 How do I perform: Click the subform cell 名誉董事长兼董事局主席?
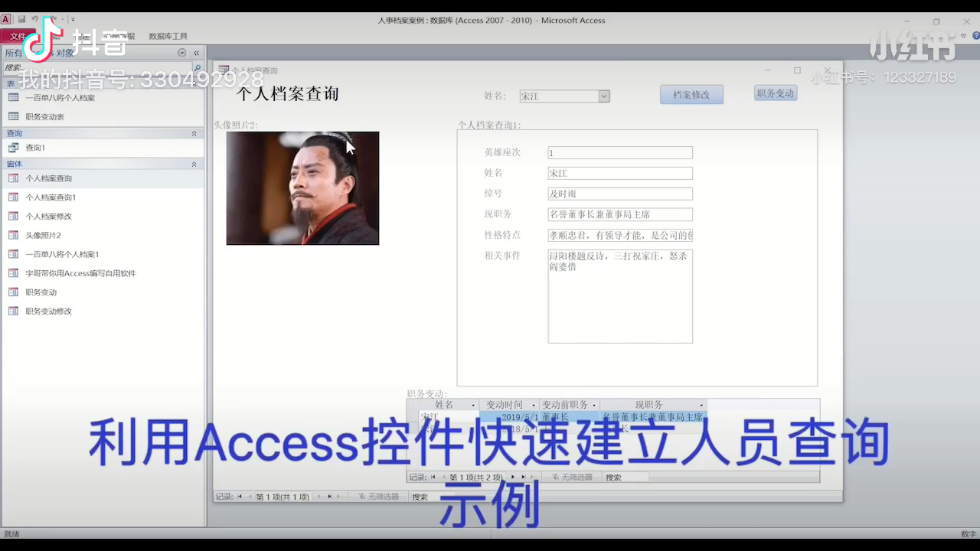(653, 417)
